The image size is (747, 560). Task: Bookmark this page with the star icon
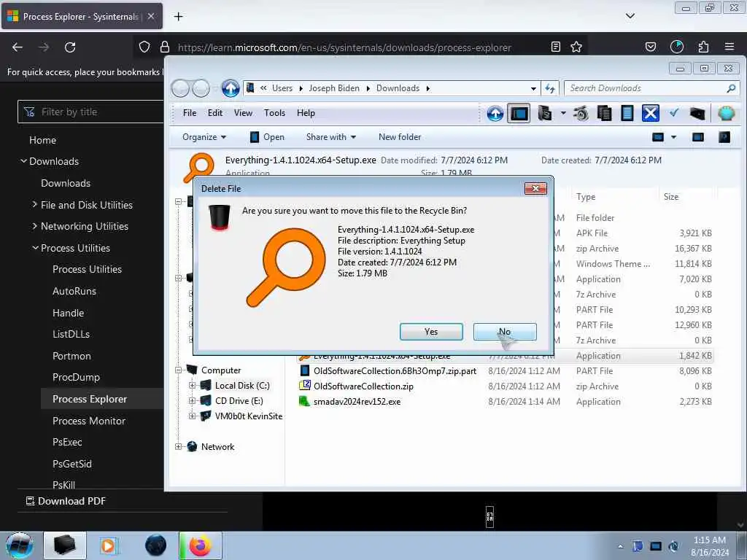tap(576, 47)
